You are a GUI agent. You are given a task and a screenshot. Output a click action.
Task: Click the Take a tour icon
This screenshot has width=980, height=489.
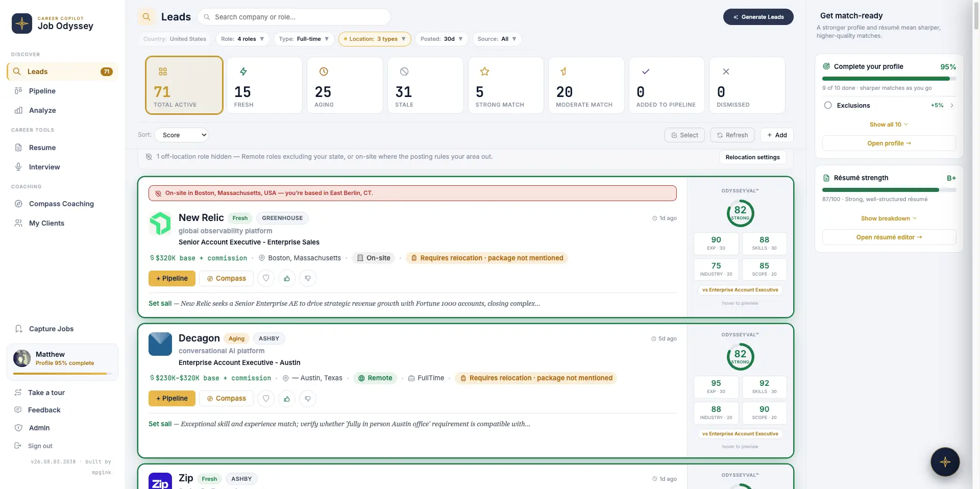point(18,393)
